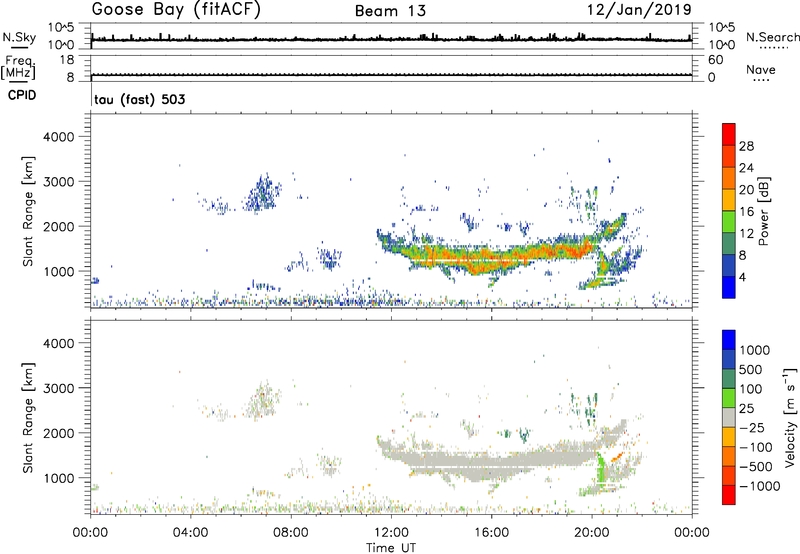Screen dimensions: 800x554
Task: Click the 'CPID' label
Action: pos(22,95)
